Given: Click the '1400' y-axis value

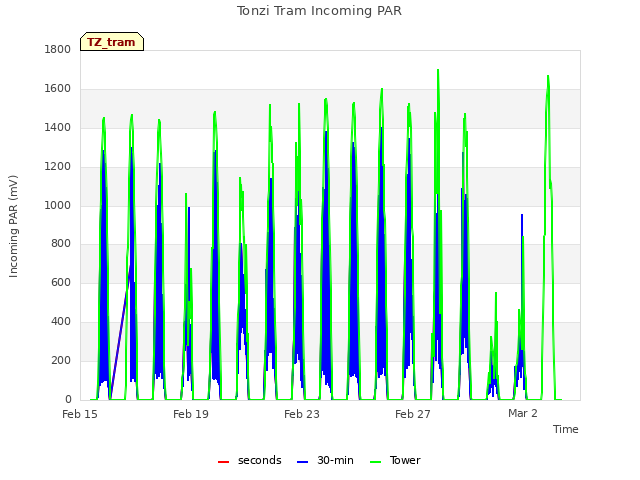Looking at the screenshot, I should (x=58, y=128).
